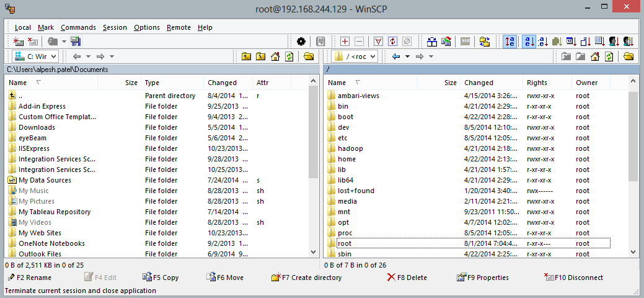Click remote panel Home directory icon

(594, 56)
